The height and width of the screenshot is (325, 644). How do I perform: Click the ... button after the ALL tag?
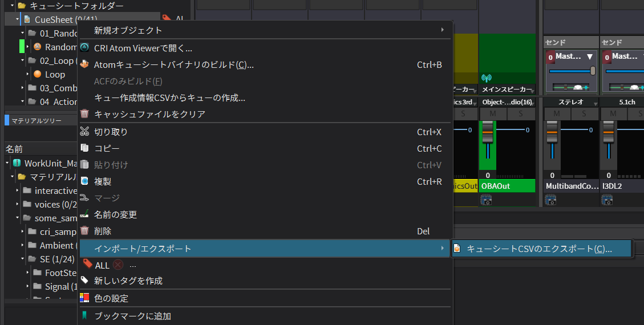coord(133,266)
